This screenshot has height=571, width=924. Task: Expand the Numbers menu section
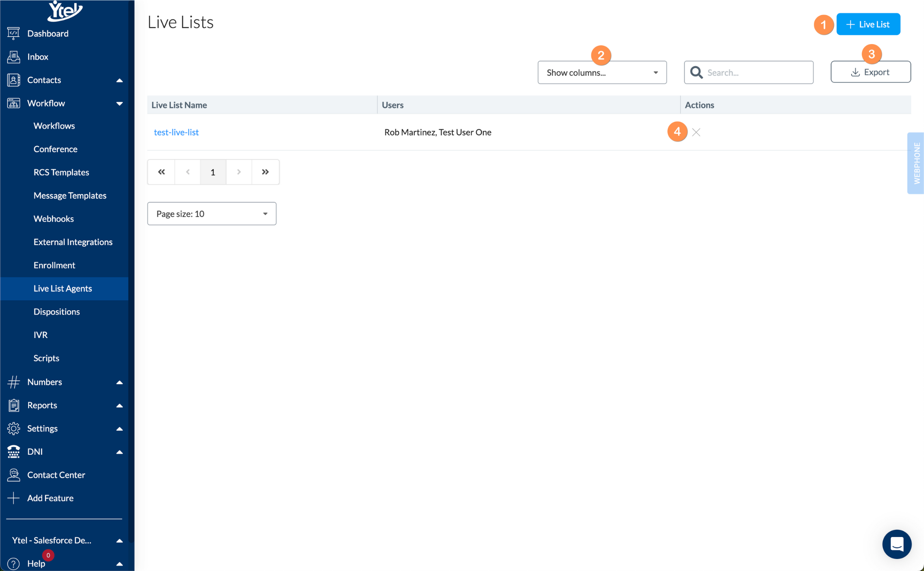coord(119,382)
